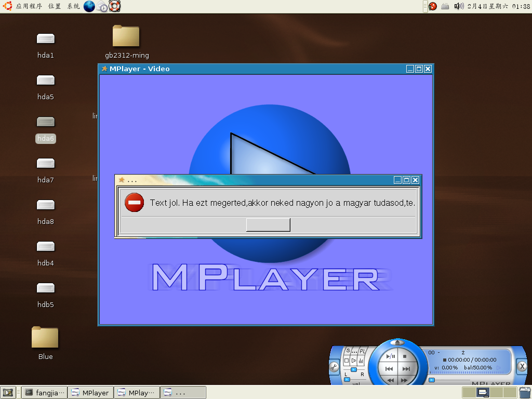Adjust the balance slider handle above L R
This screenshot has width=532, height=399.
point(353,369)
